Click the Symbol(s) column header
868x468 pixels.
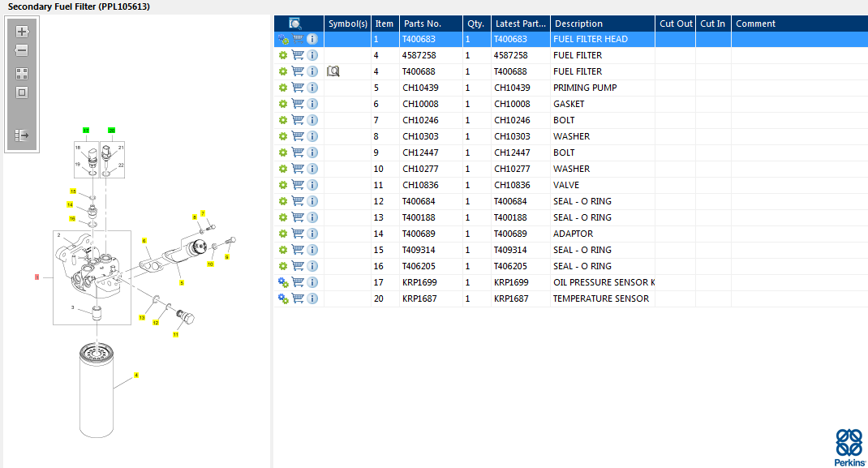(x=348, y=24)
